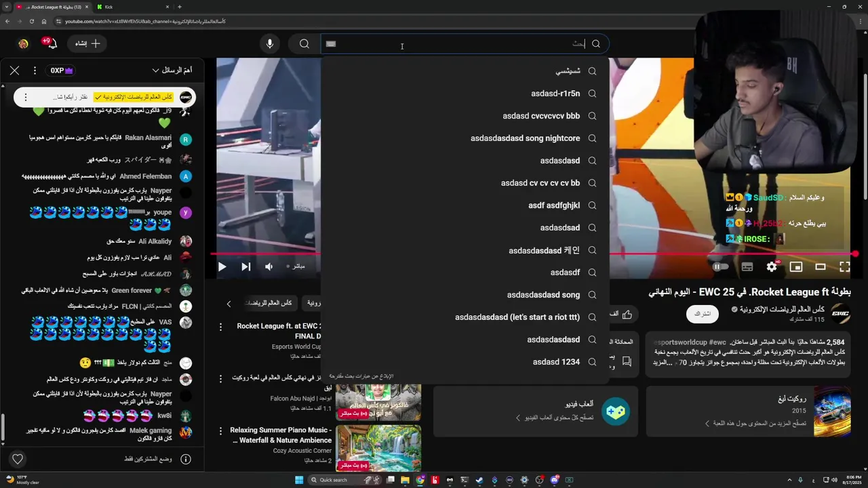Reload the page in browser
Viewport: 868px width, 488px height.
(x=31, y=21)
